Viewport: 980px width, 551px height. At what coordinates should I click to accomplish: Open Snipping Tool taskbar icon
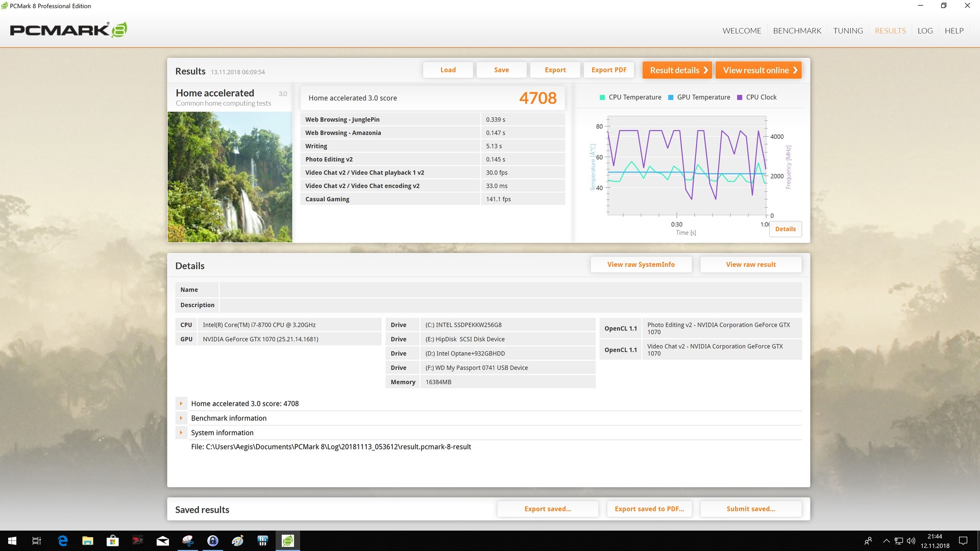[188, 541]
